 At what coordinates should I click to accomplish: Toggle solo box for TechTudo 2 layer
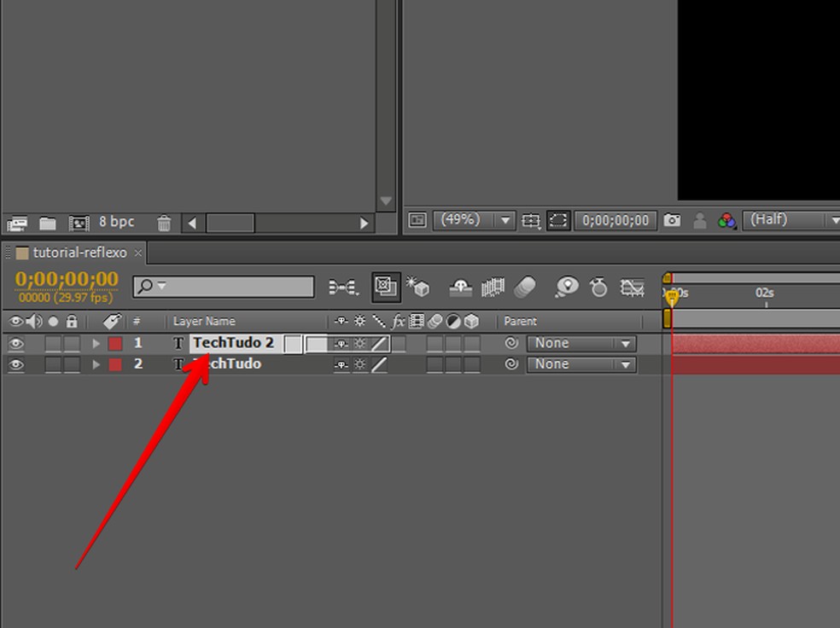click(x=53, y=343)
